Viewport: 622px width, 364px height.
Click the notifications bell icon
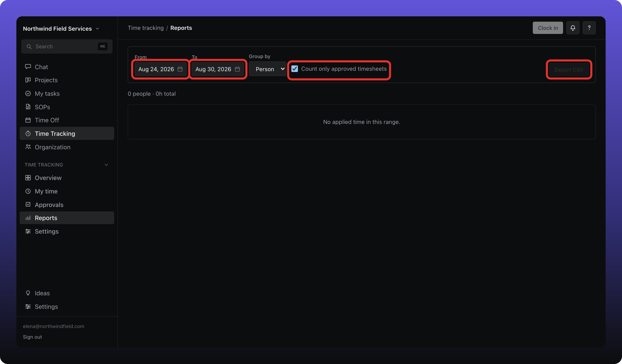[x=573, y=28]
